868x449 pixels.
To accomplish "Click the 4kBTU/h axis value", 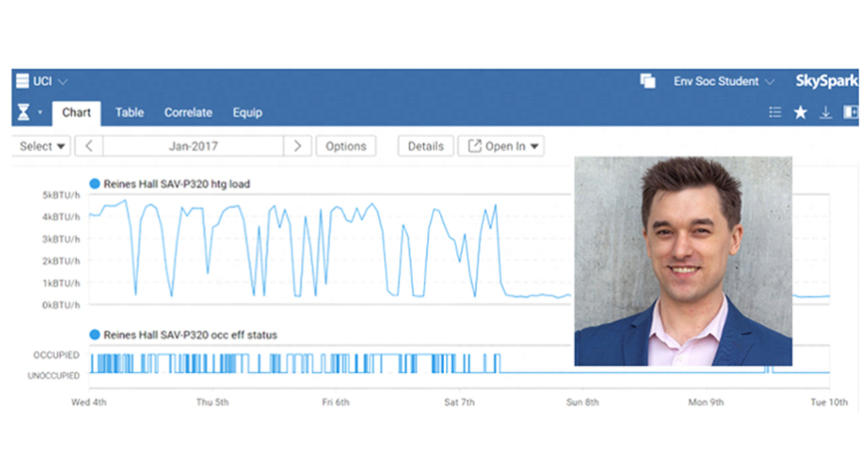I will pos(61,218).
